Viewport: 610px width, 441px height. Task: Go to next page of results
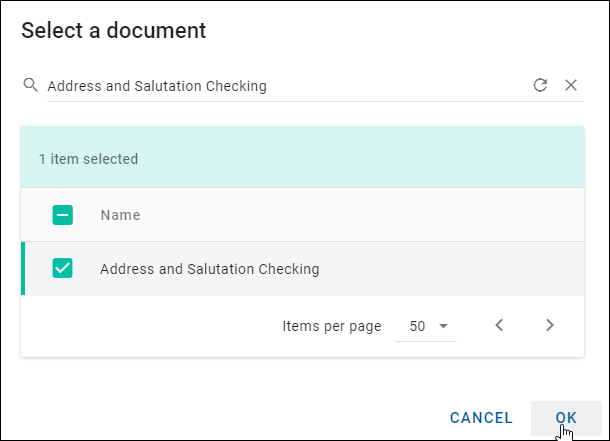549,325
